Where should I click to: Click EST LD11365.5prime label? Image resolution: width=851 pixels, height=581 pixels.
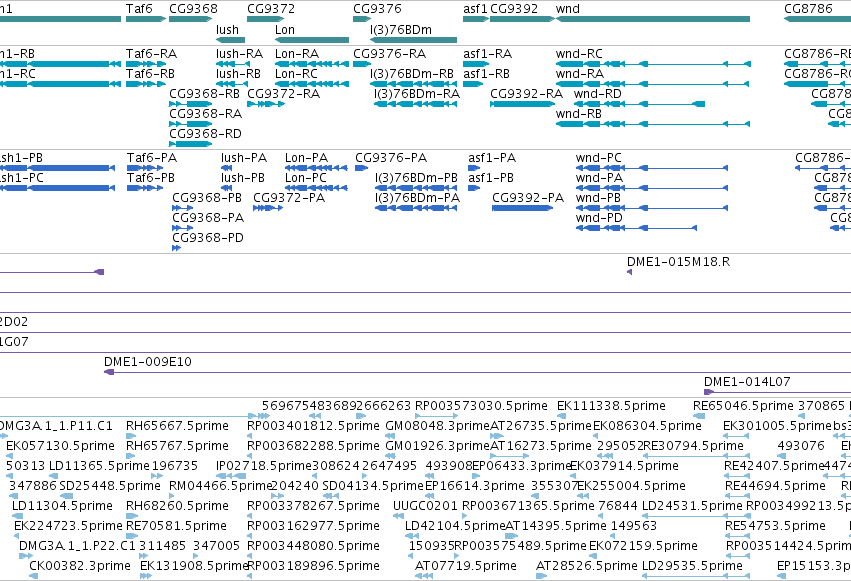coord(99,466)
